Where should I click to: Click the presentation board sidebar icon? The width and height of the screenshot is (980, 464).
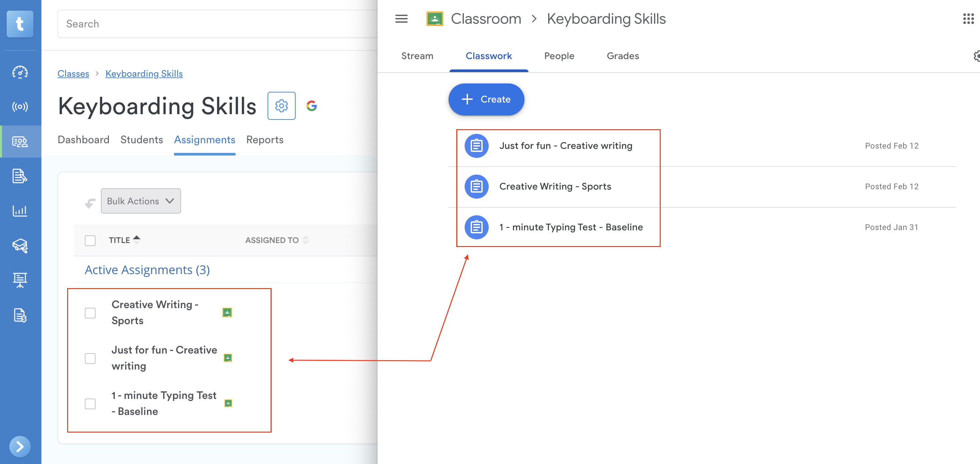coord(20,280)
